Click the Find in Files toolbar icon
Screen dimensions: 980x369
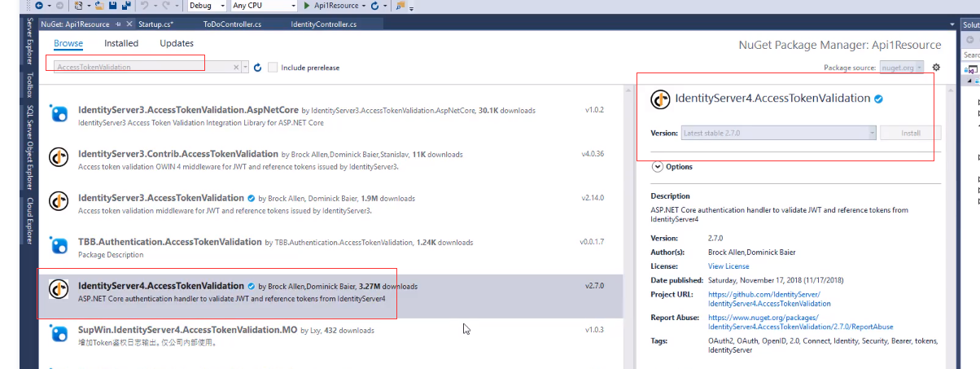[401, 6]
